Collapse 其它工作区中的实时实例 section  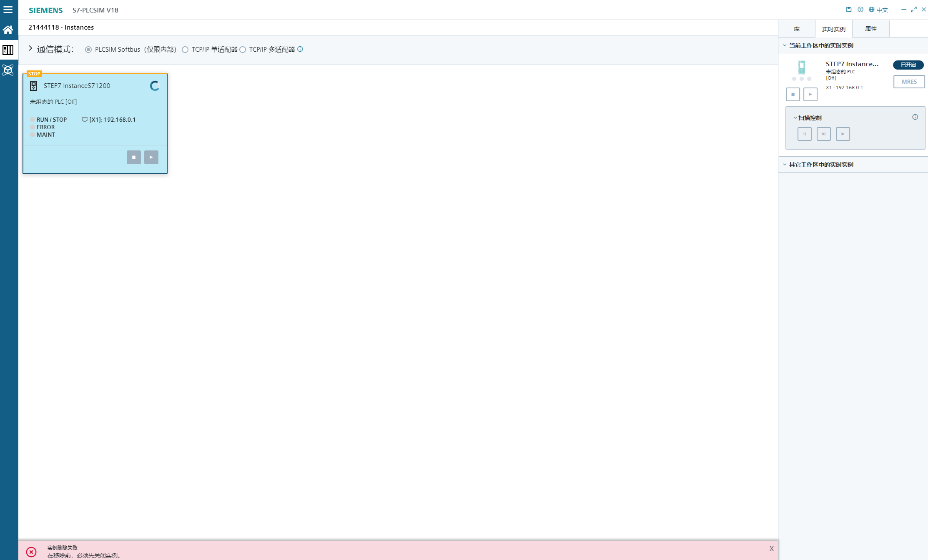pos(785,165)
